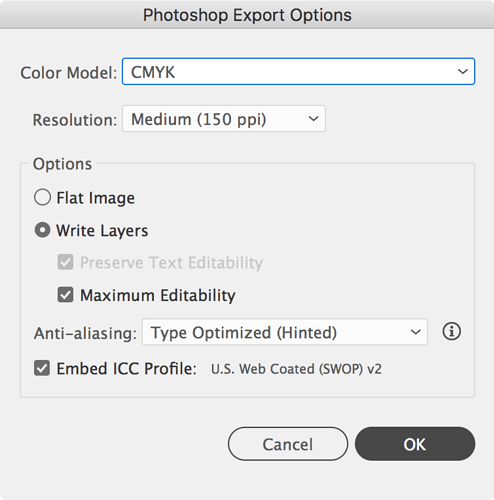Disable the Embed ICC Profile checkbox
Viewport: 494px width, 500px height.
42,368
